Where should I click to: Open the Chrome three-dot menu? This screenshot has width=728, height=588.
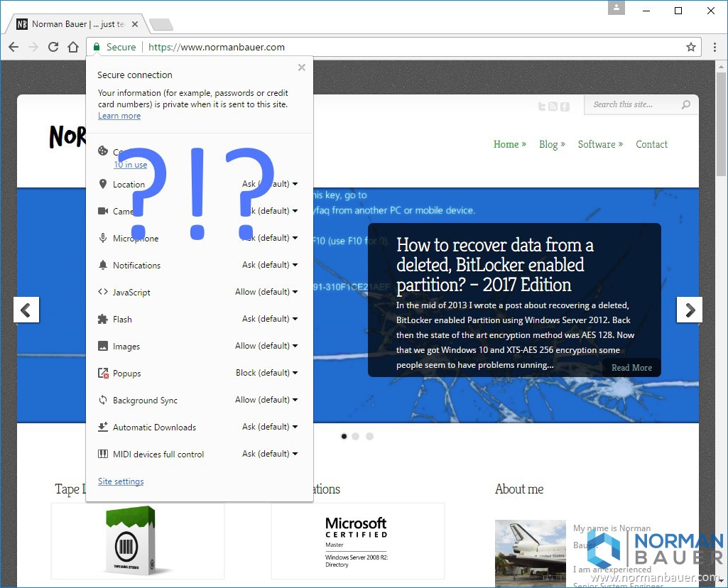point(715,47)
